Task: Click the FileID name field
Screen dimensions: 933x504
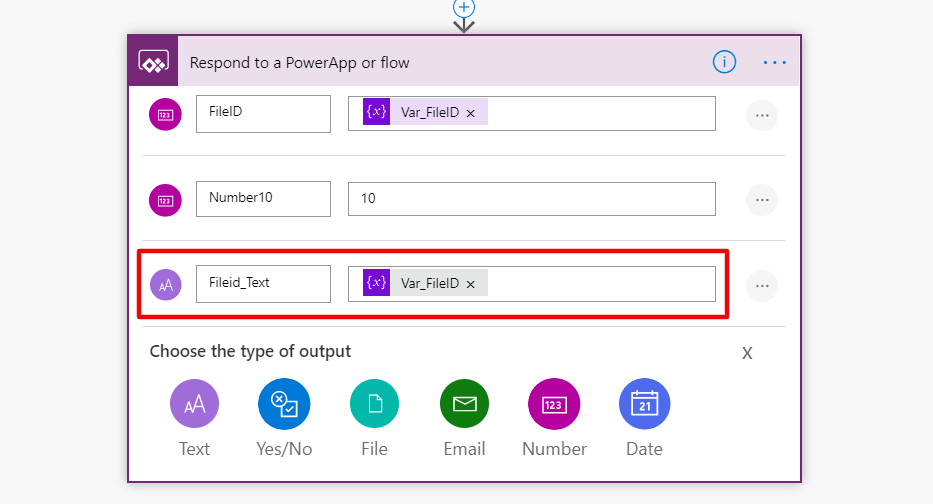Action: [263, 113]
